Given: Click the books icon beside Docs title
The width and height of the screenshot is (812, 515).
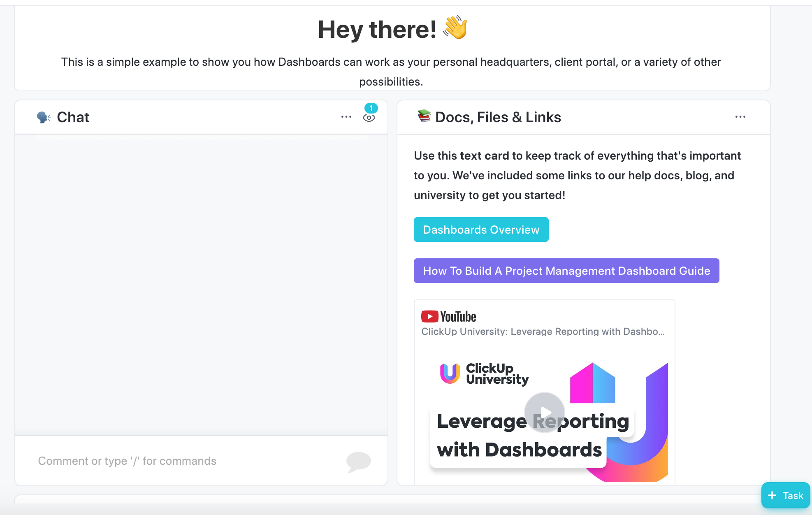Looking at the screenshot, I should [424, 116].
